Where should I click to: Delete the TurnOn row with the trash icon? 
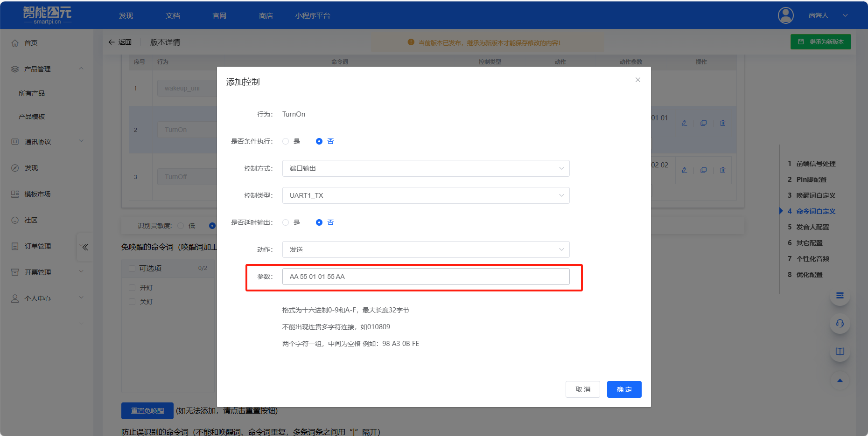pos(723,123)
